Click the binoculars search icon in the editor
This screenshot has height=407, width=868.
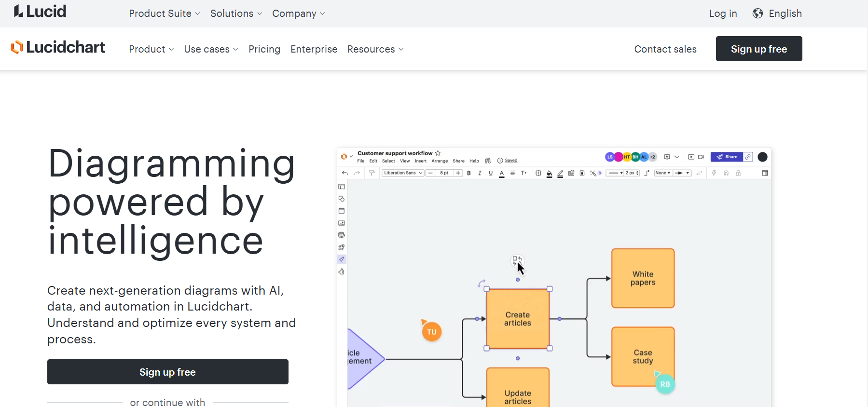[488, 161]
